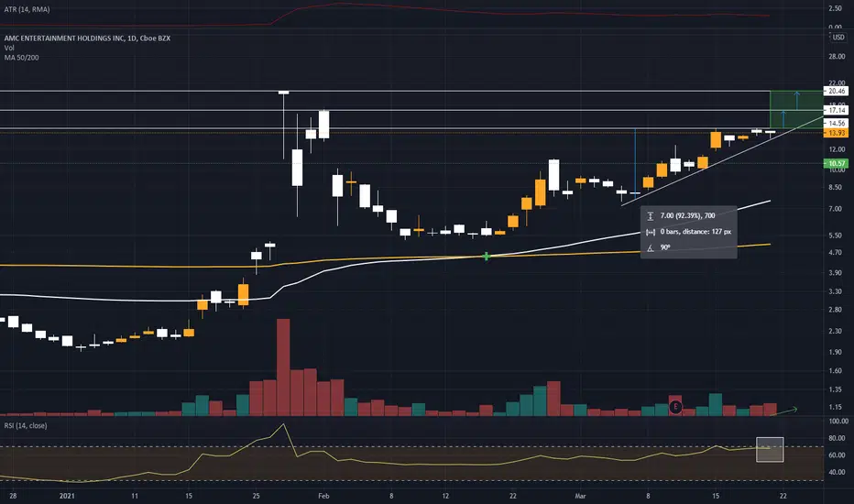Click the green cross MA crossover marker
854x504 pixels.
tap(486, 256)
